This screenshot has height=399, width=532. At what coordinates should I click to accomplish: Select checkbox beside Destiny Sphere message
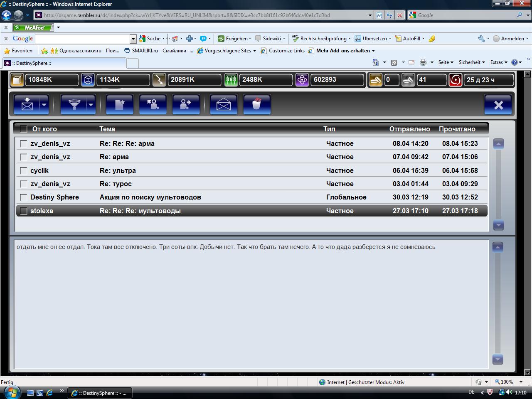24,197
